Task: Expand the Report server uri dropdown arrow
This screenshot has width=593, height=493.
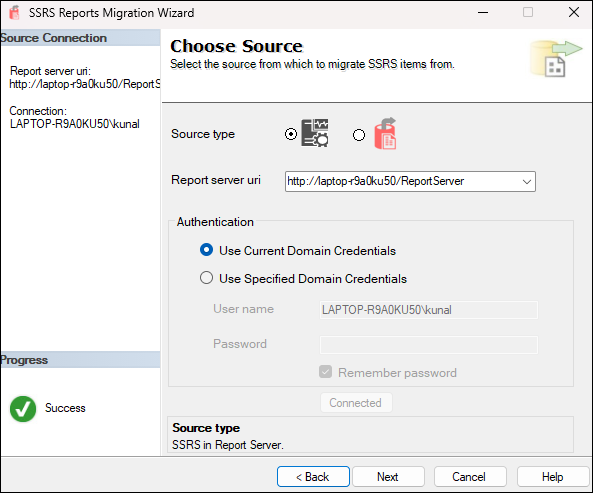Action: point(526,181)
